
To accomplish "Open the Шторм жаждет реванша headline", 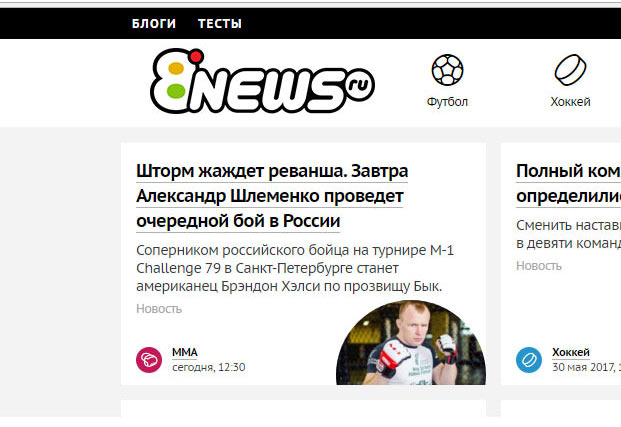I will tap(272, 172).
